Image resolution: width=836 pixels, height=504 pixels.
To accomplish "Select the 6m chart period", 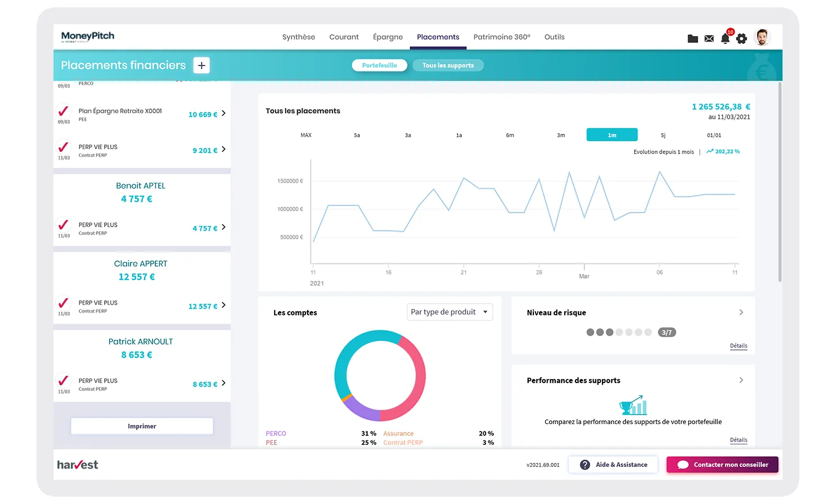I will (510, 135).
